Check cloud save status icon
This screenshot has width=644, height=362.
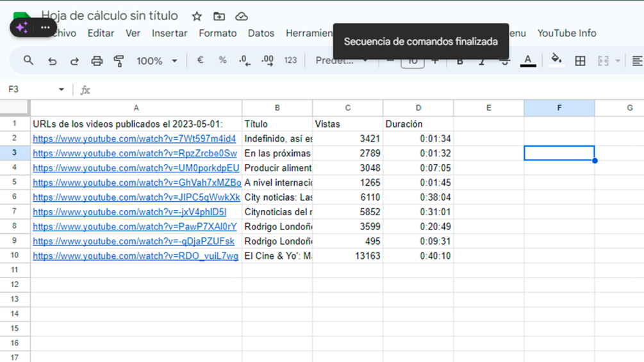point(242,17)
